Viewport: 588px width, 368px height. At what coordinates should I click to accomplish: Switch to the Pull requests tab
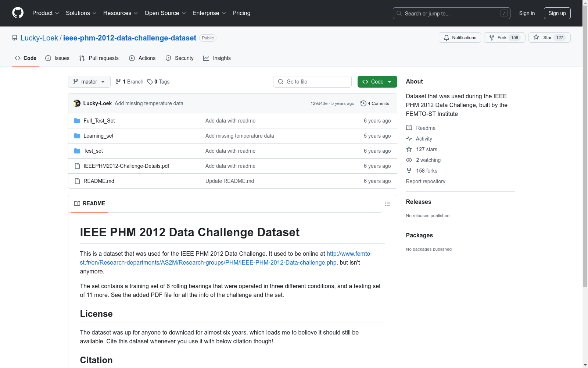point(99,58)
